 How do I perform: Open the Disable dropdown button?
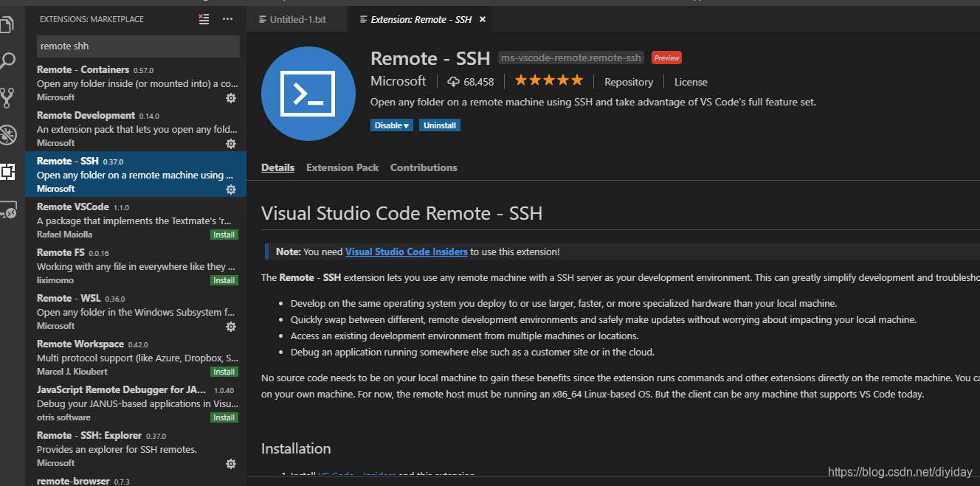coord(392,125)
